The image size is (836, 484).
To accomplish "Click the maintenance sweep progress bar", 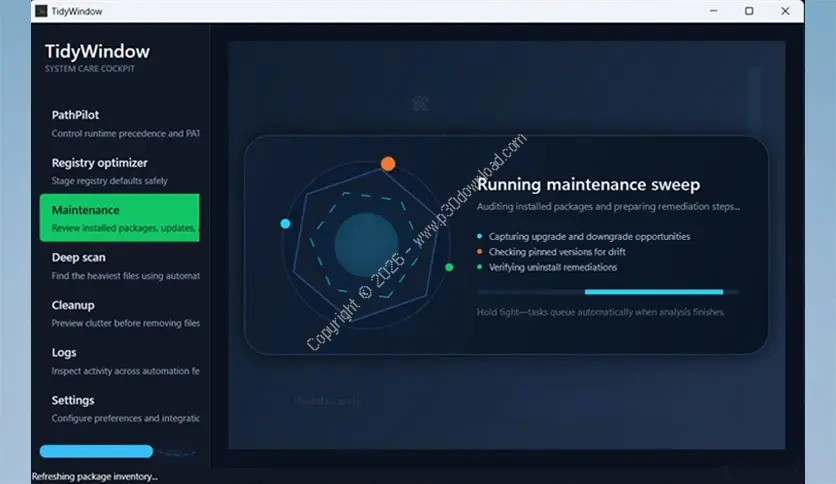I will (x=608, y=292).
